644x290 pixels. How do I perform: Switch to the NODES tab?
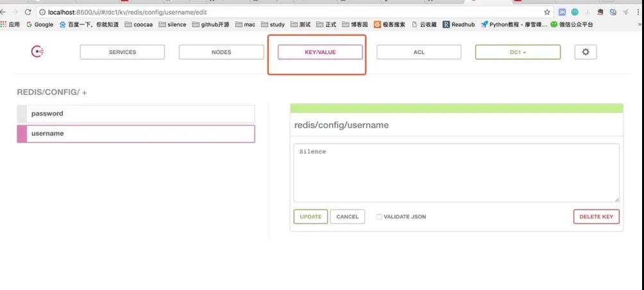[x=221, y=52]
